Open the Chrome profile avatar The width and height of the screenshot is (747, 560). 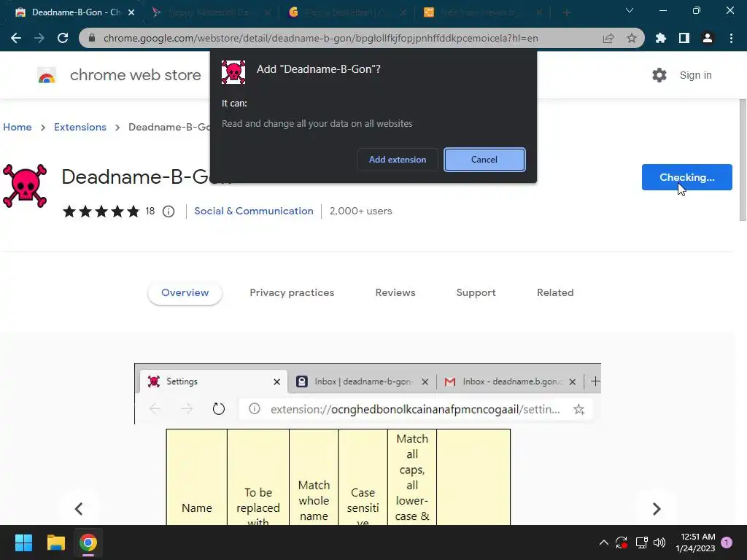pos(708,38)
